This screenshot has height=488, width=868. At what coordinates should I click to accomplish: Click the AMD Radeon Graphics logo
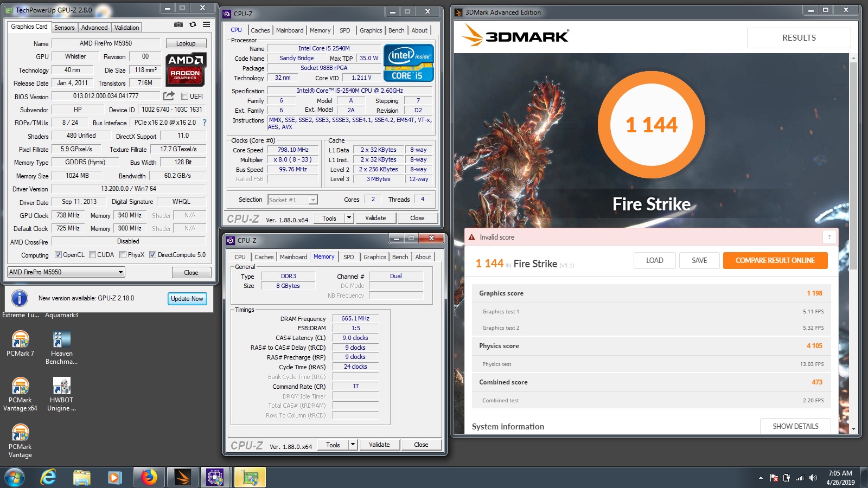[x=186, y=69]
